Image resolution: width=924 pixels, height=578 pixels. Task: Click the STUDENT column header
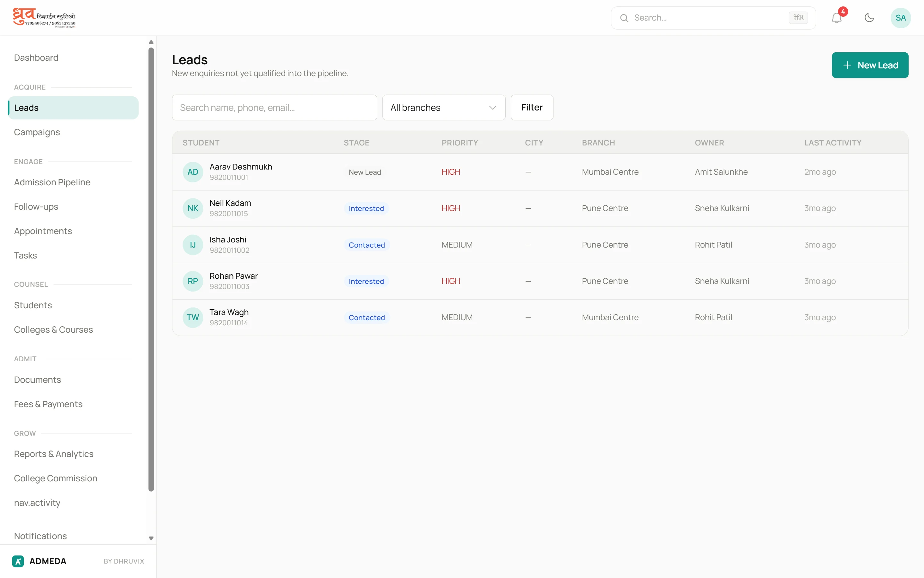[x=201, y=143]
